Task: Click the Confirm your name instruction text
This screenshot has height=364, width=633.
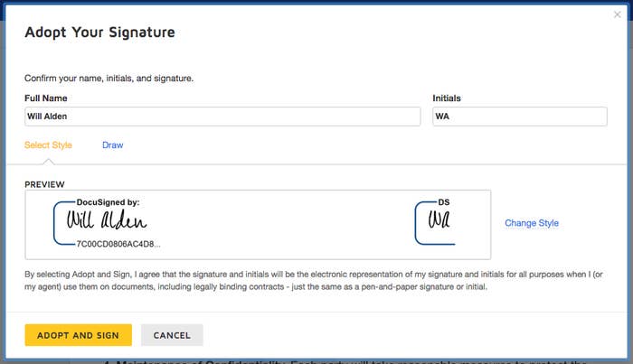Action: point(109,79)
